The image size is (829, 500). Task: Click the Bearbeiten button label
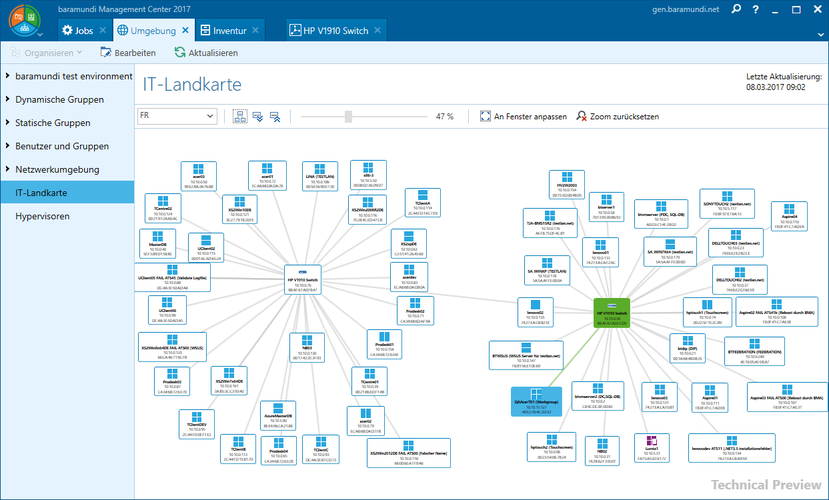pos(135,53)
